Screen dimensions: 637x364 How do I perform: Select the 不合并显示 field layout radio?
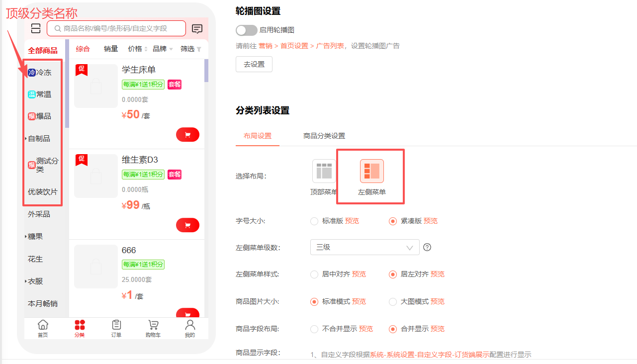click(x=314, y=329)
